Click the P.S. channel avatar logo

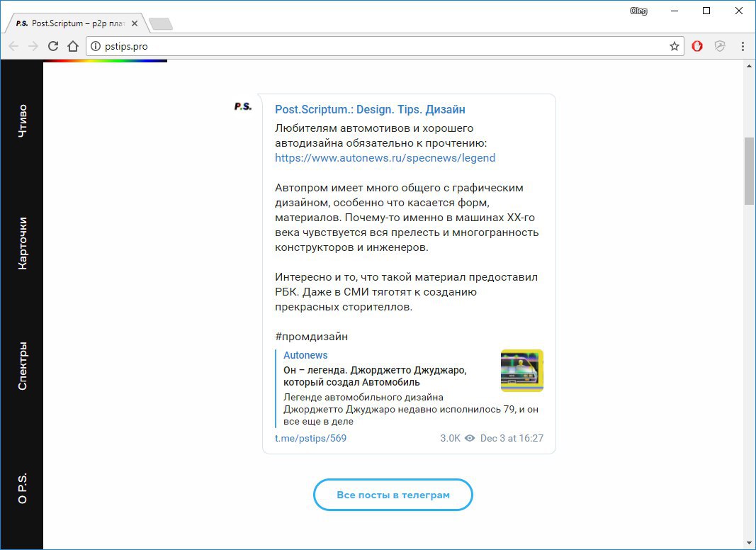(243, 106)
